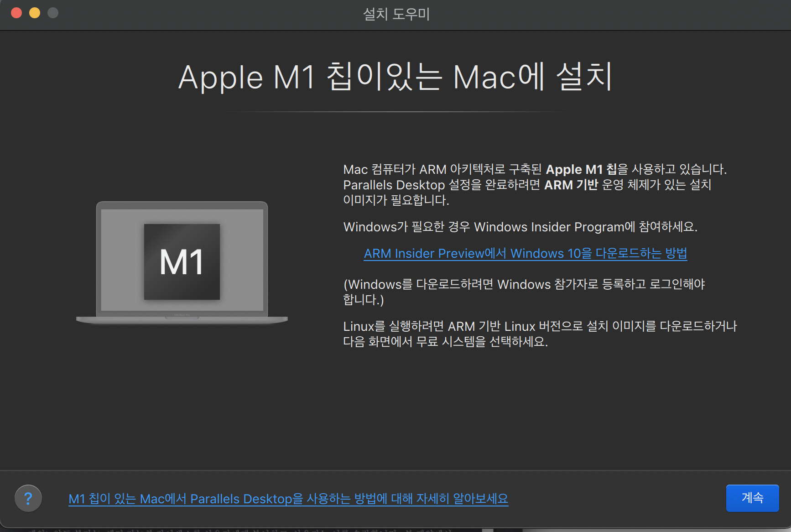Image resolution: width=791 pixels, height=532 pixels.
Task: Close the 설치 도우미 window with the red button
Action: 16,13
